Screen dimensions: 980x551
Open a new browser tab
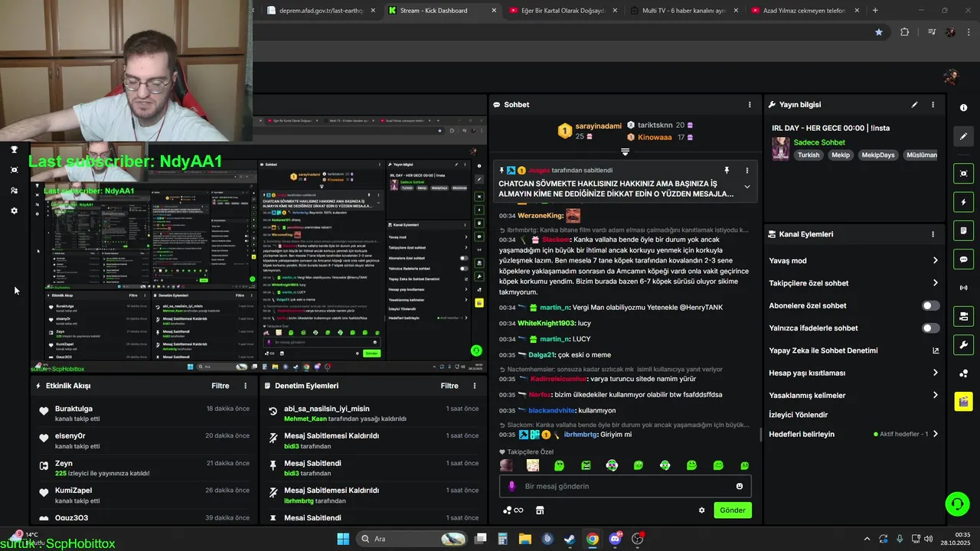875,11
